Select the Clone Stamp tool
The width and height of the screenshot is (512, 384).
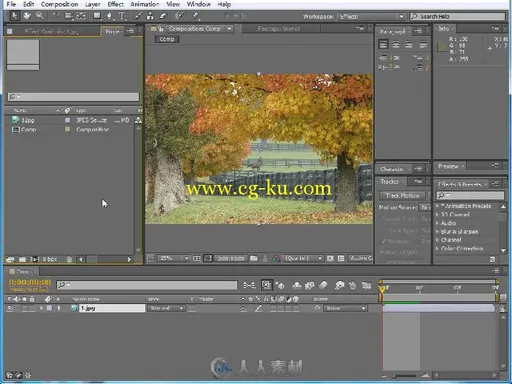click(150, 16)
